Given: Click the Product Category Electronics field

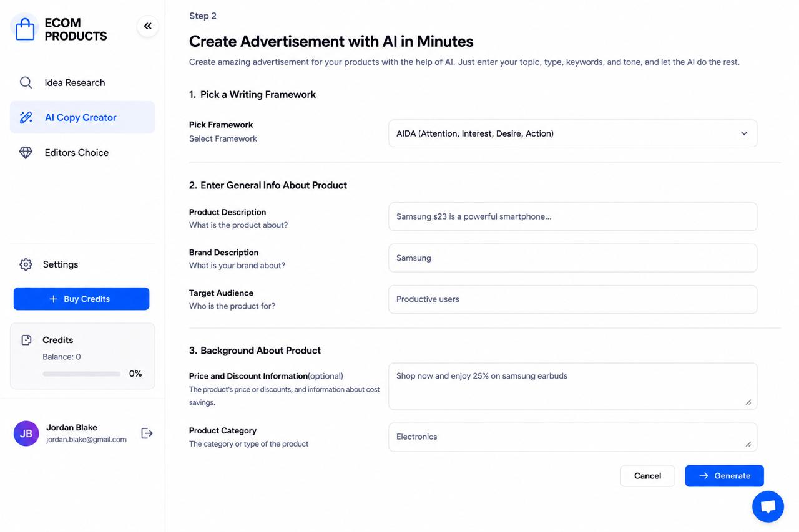Looking at the screenshot, I should pos(572,437).
